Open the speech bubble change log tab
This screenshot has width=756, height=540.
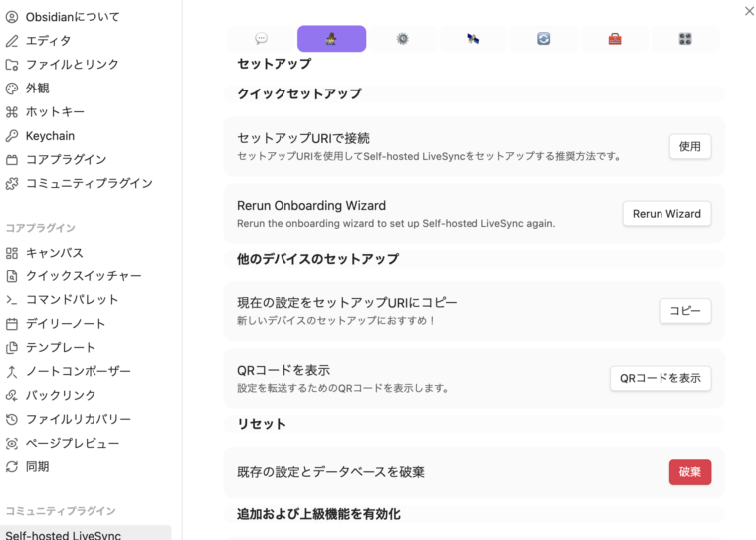coord(261,39)
